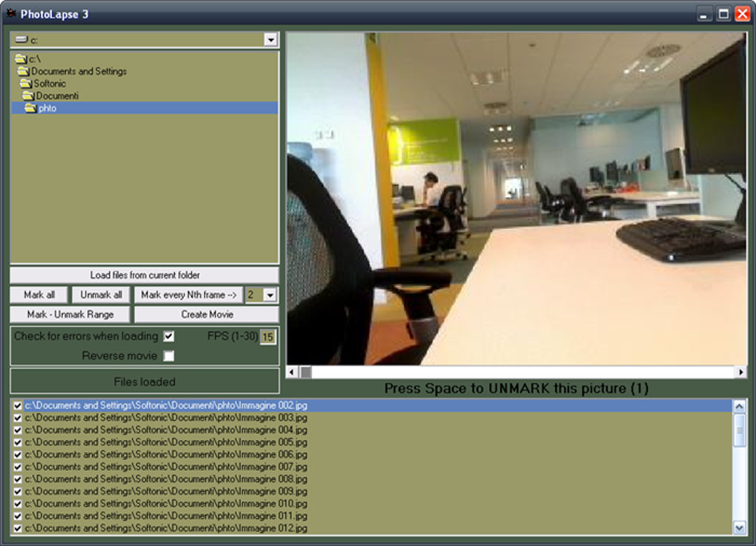
Task: Open the drive selection dropdown
Action: 271,39
